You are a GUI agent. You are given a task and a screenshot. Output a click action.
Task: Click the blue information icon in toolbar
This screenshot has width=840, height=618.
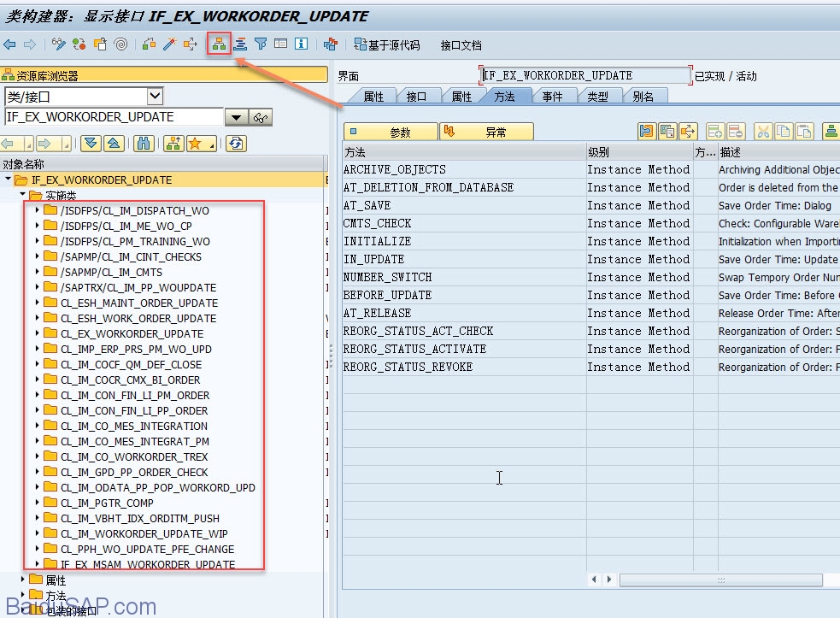coord(301,44)
